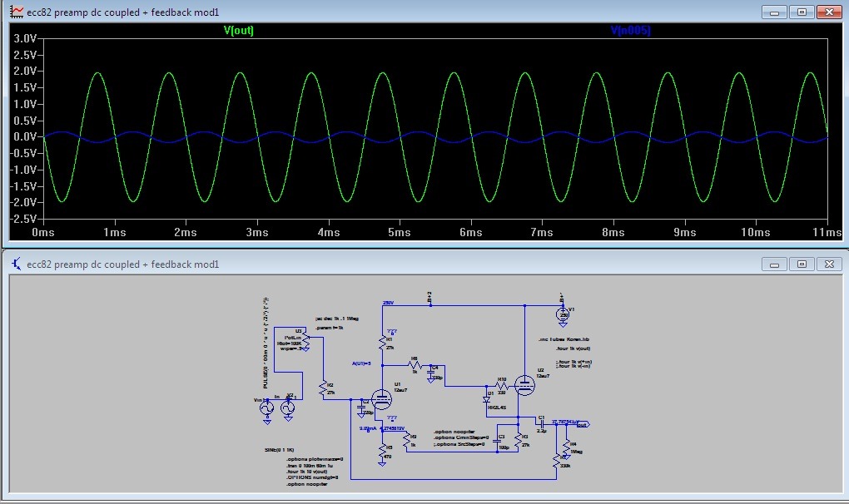The image size is (849, 504).
Task: Click the .options GminSteps=0 directive
Action: click(461, 437)
